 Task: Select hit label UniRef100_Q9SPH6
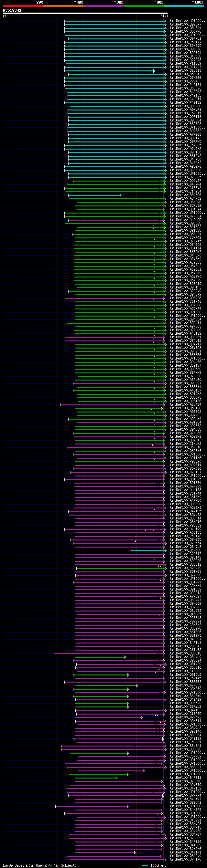[x=186, y=106]
